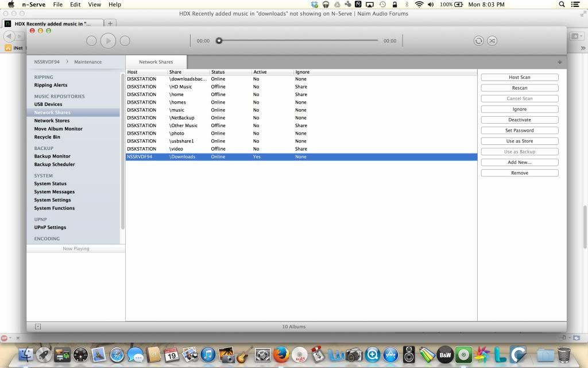Open Safari from the Dock
The width and height of the screenshot is (588, 368).
coord(117,354)
